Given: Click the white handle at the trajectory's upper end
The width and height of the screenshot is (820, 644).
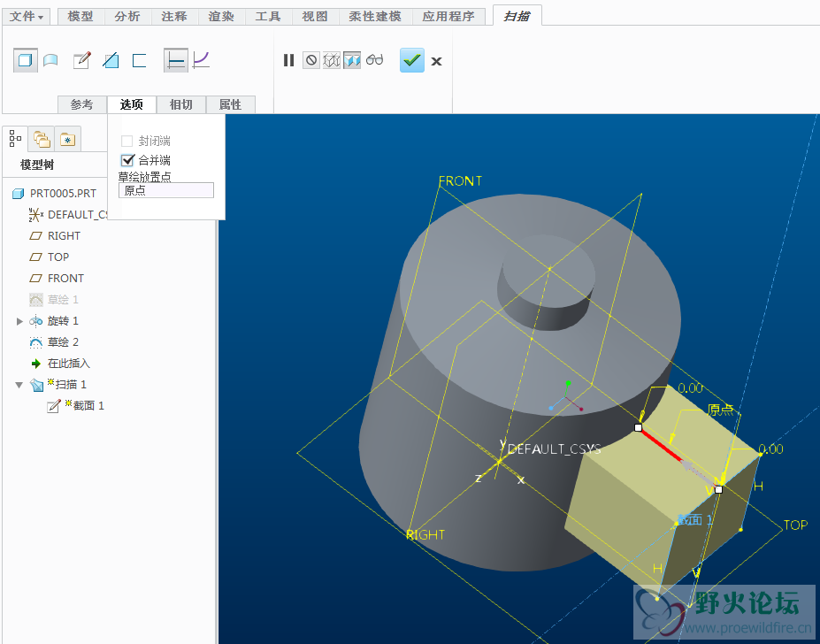Looking at the screenshot, I should (x=638, y=427).
